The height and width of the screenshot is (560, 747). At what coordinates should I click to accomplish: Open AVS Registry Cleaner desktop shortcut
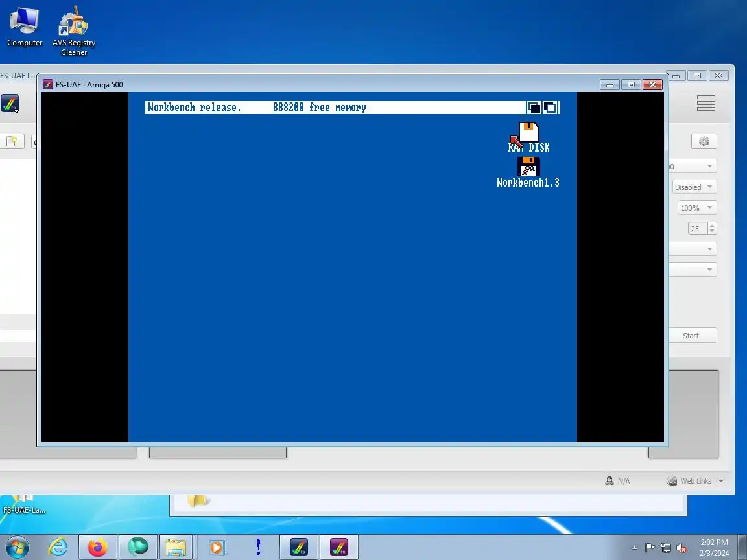74,31
